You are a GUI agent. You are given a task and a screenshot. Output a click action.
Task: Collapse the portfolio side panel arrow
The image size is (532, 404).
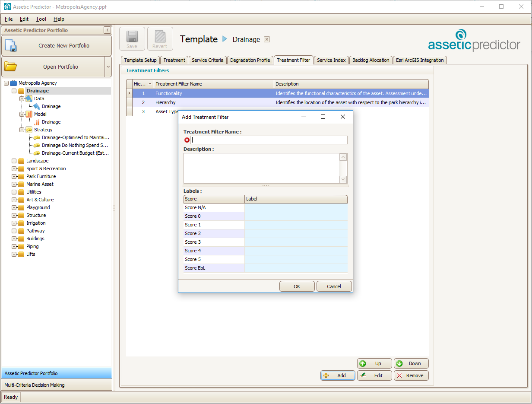[107, 30]
